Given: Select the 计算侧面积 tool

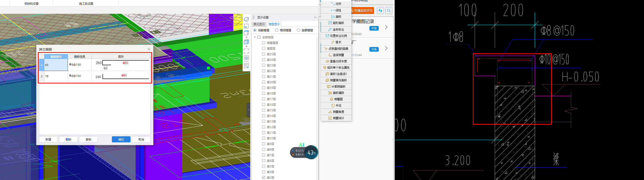Looking at the screenshot, I should click(336, 87).
